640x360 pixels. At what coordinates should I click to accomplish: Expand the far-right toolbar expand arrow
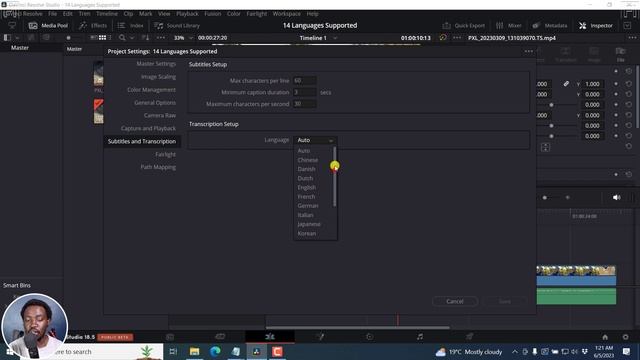(627, 25)
